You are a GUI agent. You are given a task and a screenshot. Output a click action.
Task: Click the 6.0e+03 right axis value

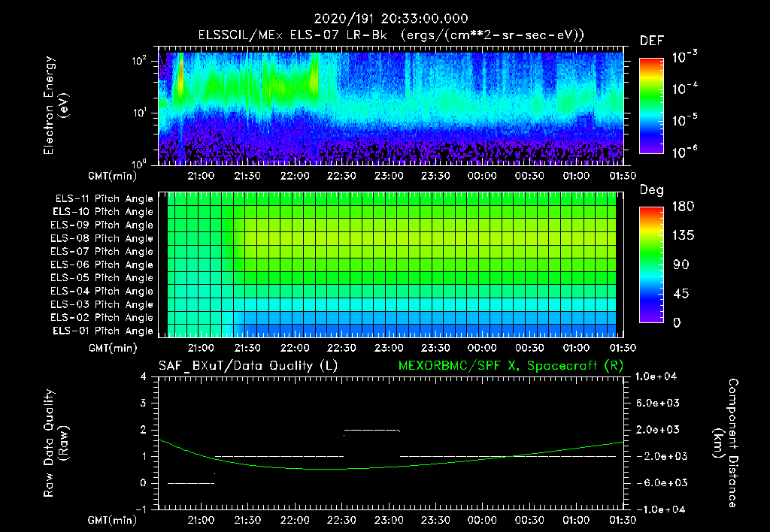657,404
